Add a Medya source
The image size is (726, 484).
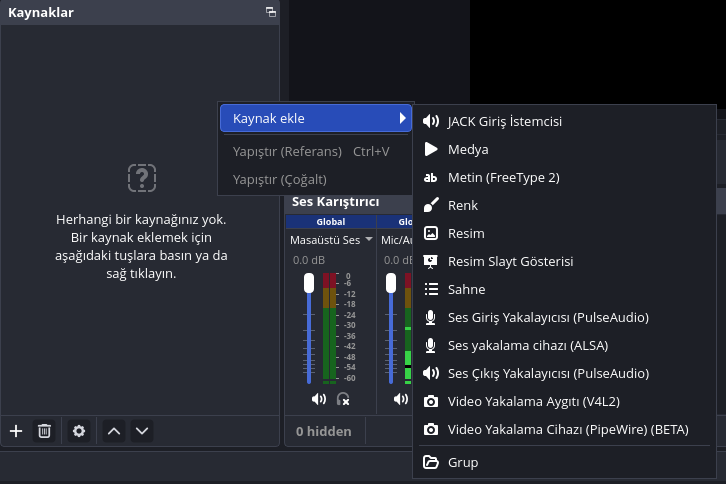(564, 150)
